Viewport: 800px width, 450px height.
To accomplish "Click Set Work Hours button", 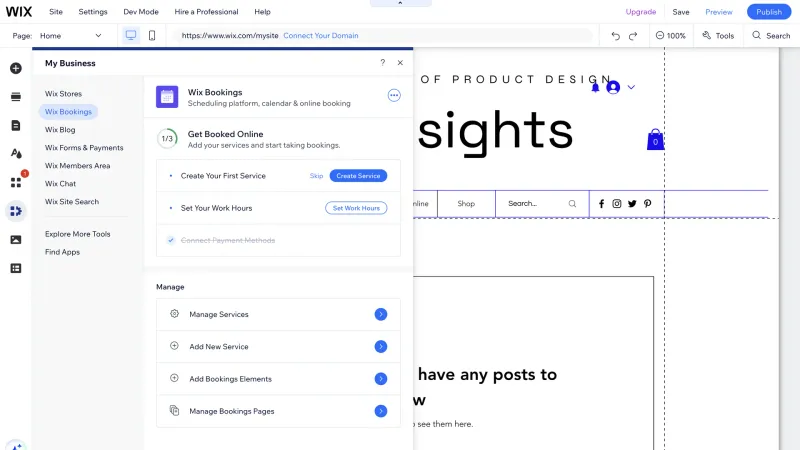I will click(356, 208).
